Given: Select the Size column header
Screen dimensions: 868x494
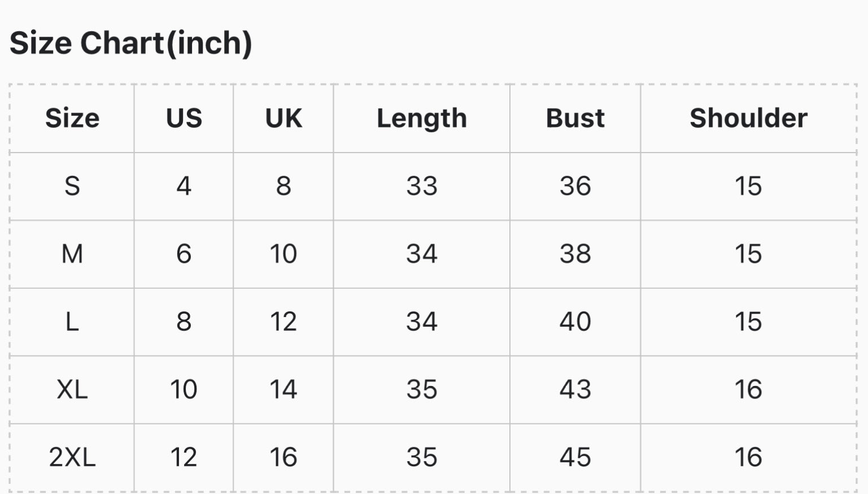Looking at the screenshot, I should click(x=72, y=118).
